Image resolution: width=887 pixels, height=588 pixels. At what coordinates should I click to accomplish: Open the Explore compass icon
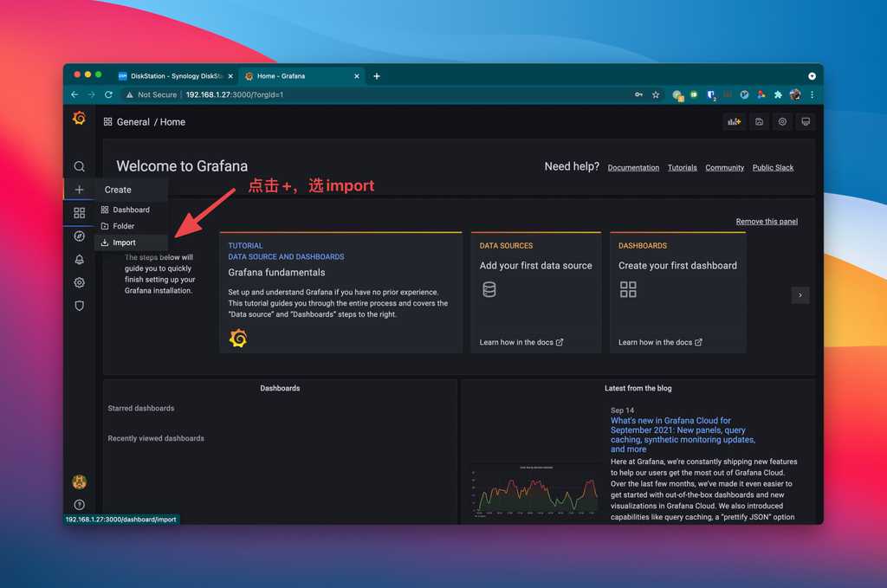(79, 236)
